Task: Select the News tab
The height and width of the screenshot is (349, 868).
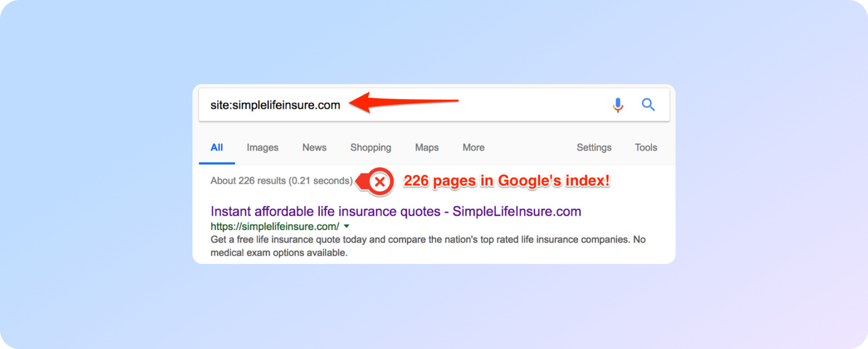Action: tap(314, 147)
